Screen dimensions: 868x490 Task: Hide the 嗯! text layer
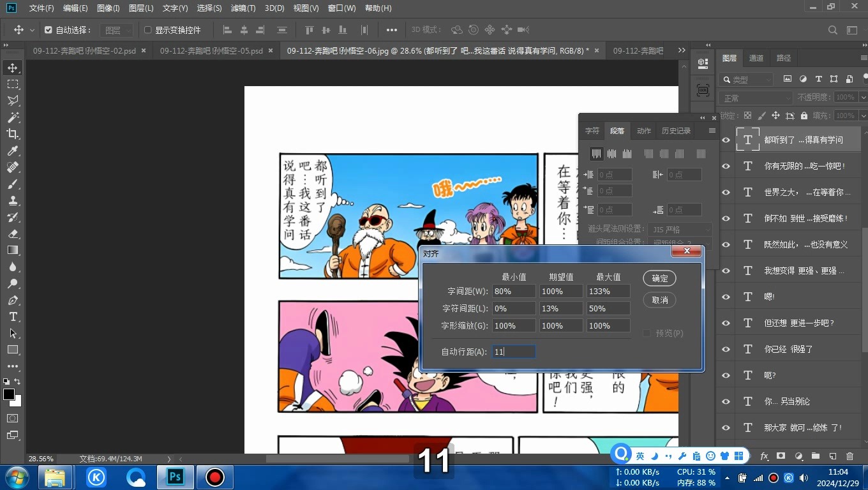pos(726,297)
